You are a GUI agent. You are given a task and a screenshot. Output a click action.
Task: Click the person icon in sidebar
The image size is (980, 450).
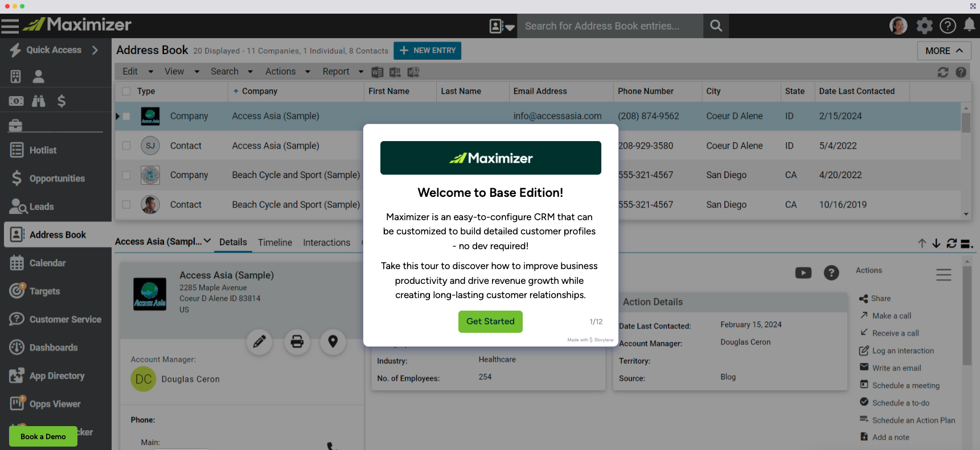39,76
